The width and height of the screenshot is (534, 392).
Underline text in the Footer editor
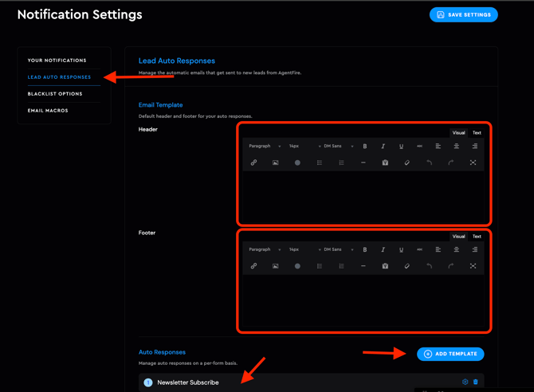pos(401,250)
